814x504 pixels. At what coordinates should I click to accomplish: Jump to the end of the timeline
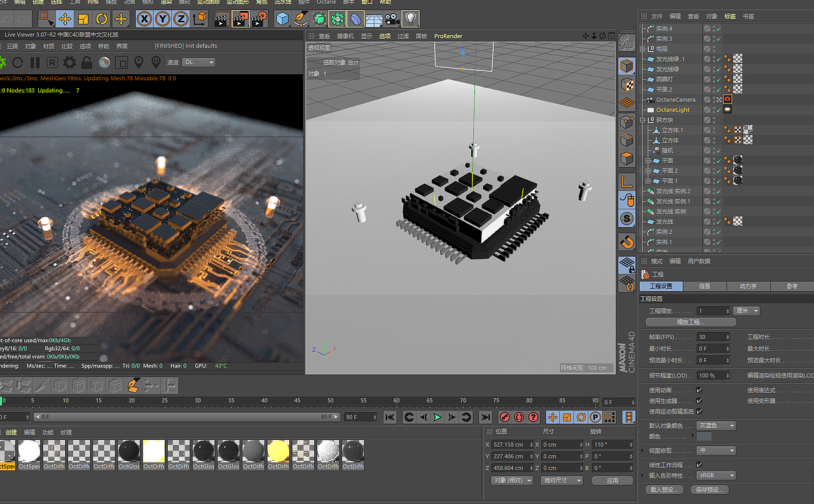point(485,417)
